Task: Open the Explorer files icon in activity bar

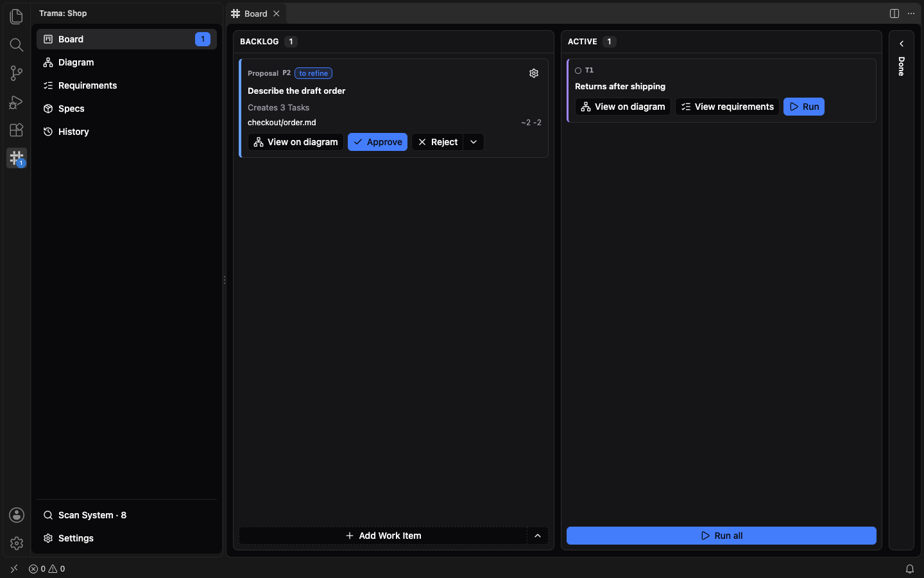Action: pos(17,16)
